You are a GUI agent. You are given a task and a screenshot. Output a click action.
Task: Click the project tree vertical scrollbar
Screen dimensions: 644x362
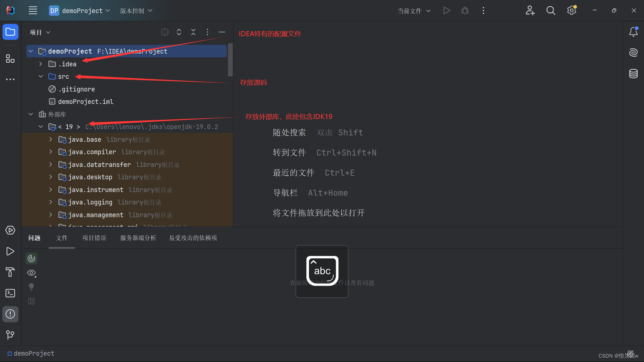click(230, 60)
